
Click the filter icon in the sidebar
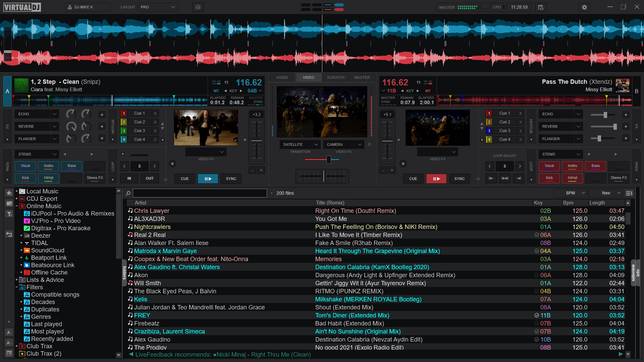coord(9,214)
